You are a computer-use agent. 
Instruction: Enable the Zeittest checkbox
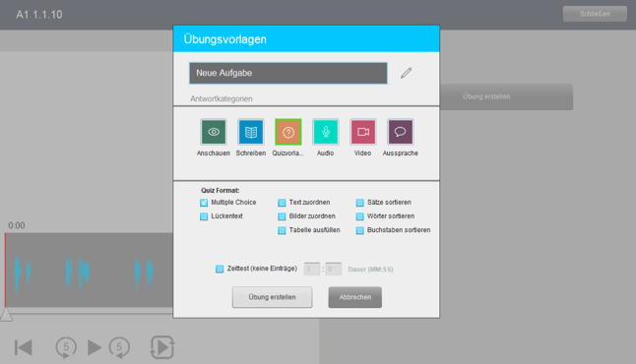(x=220, y=269)
